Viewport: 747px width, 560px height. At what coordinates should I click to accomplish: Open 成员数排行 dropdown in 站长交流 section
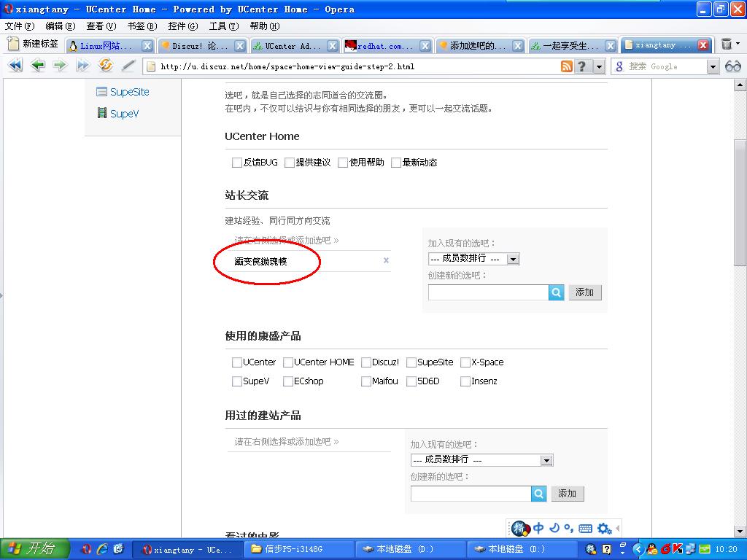tap(474, 259)
